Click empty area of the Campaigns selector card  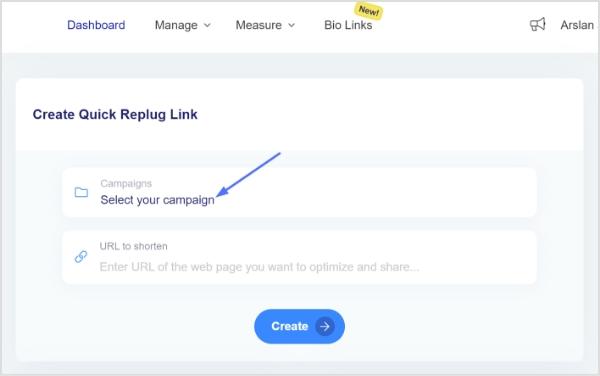tap(375, 192)
